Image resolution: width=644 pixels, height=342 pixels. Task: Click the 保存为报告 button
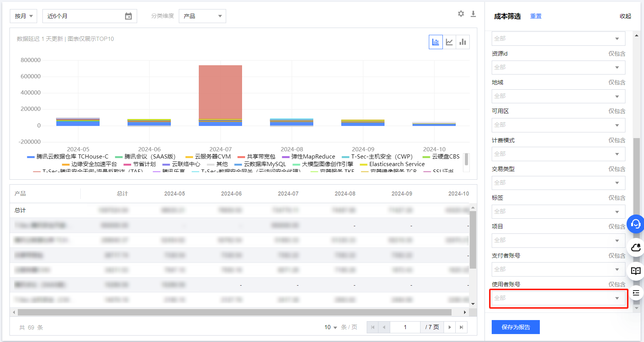pyautogui.click(x=516, y=327)
